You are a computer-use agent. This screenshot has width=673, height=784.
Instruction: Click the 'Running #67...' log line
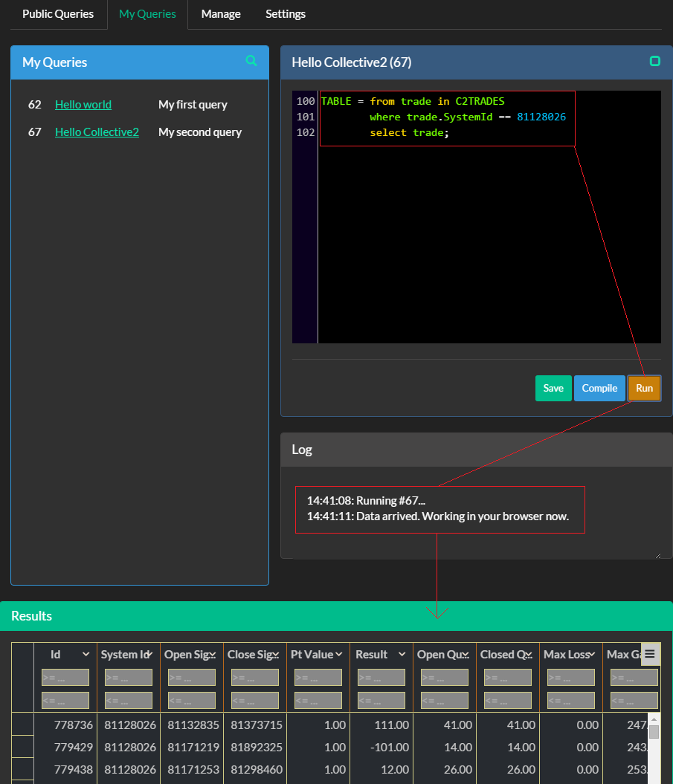(x=366, y=501)
